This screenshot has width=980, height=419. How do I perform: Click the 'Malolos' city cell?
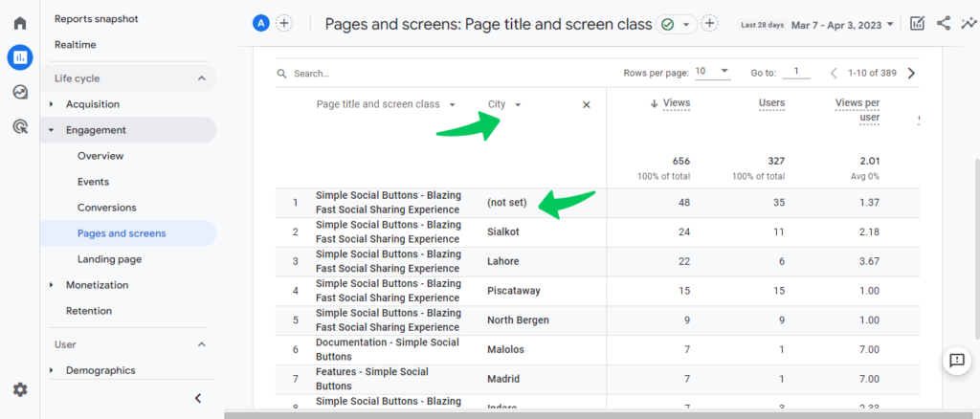[505, 350]
